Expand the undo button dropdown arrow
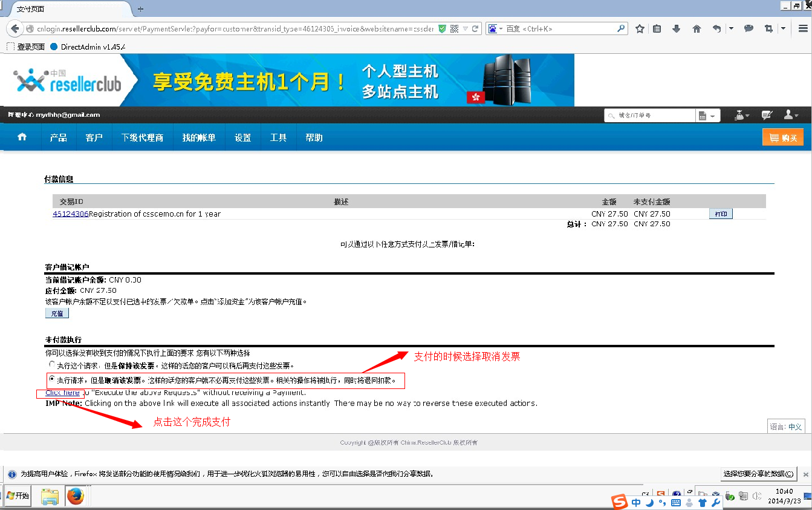Viewport: 812px width, 510px height. click(x=731, y=28)
